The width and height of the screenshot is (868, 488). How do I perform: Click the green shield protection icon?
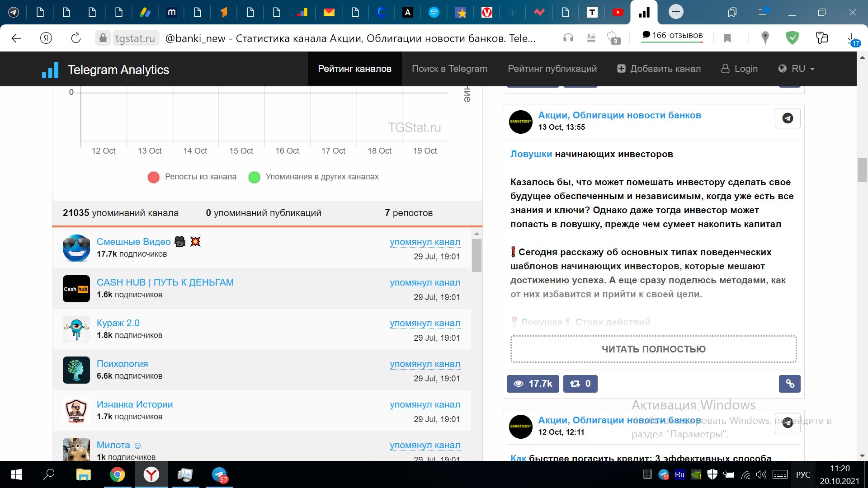pyautogui.click(x=792, y=38)
